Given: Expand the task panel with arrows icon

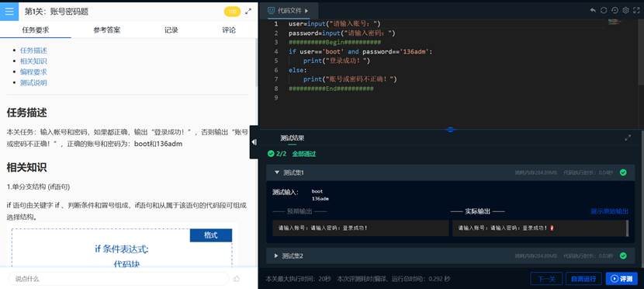Looking at the screenshot, I should click(248, 12).
